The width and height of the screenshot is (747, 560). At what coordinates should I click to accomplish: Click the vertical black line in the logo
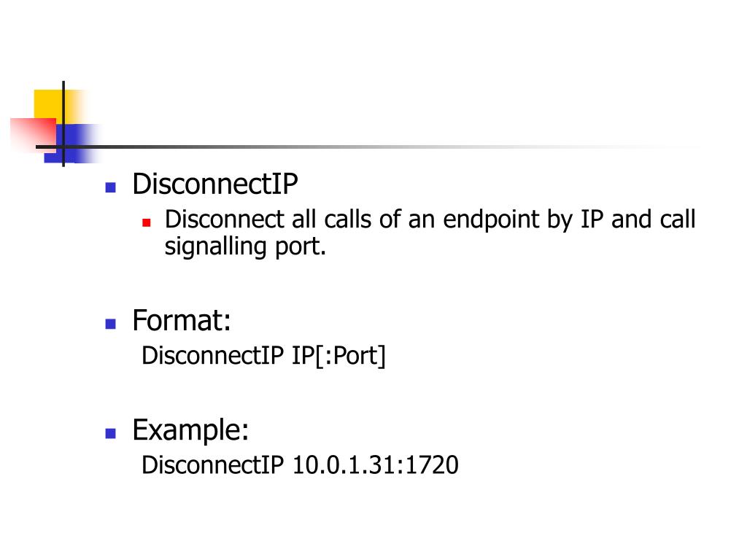pos(63,124)
